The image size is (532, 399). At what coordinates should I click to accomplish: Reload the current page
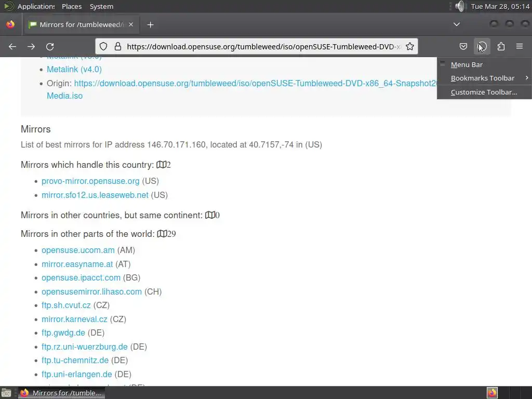[x=50, y=46]
